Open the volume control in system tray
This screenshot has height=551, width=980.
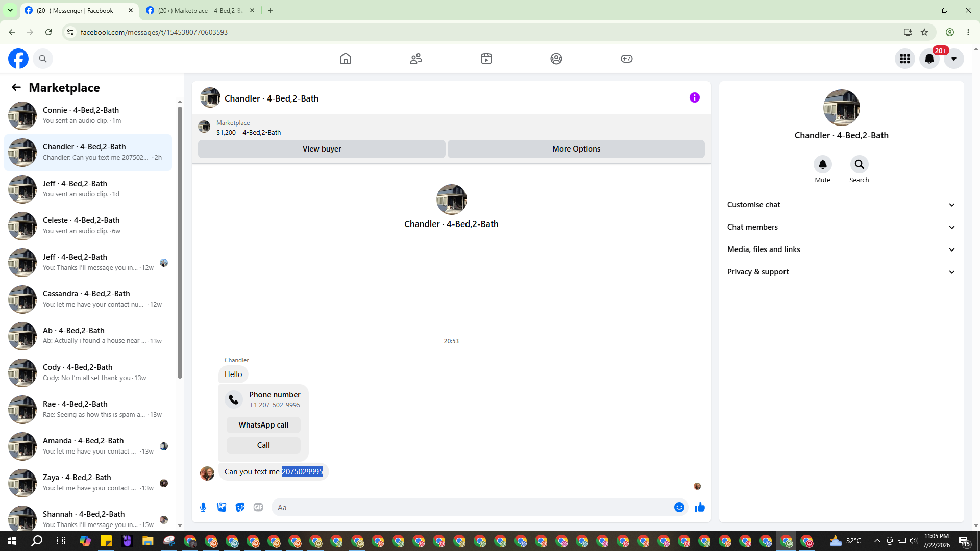click(914, 541)
